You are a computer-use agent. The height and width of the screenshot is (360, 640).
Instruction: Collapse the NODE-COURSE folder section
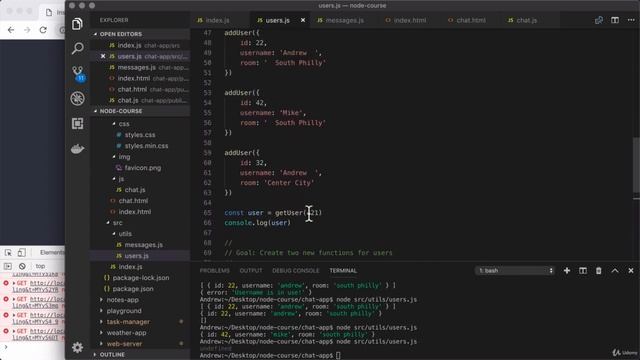click(140, 111)
